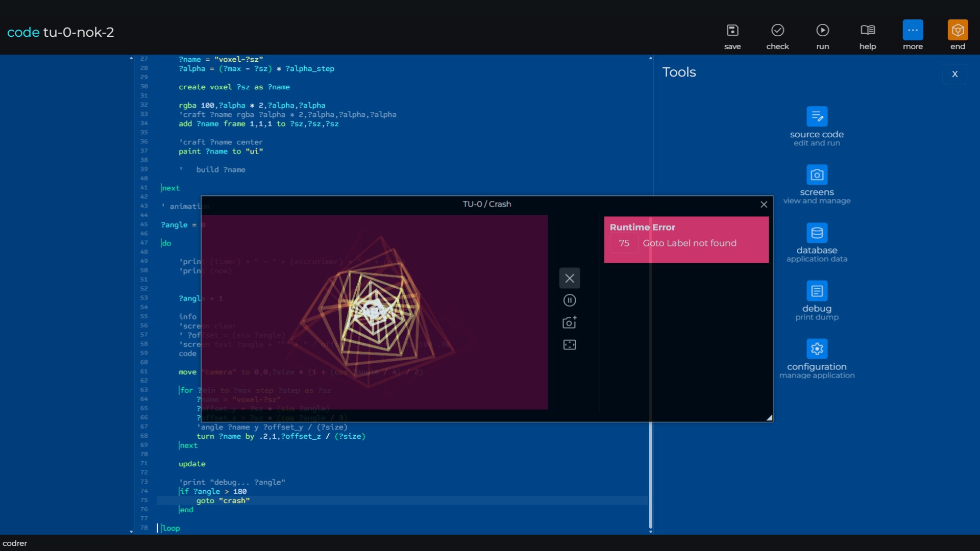This screenshot has height=551, width=980.
Task: Click the orange end button
Action: (958, 31)
